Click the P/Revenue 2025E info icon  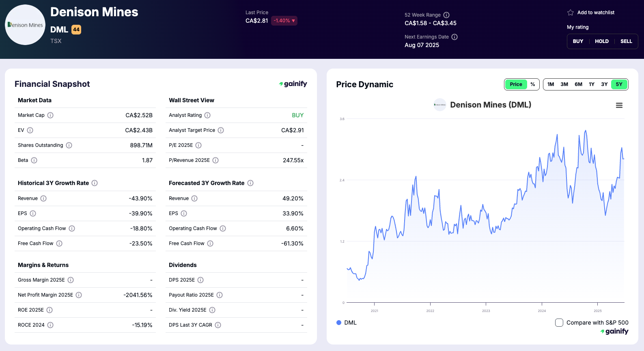pos(215,160)
